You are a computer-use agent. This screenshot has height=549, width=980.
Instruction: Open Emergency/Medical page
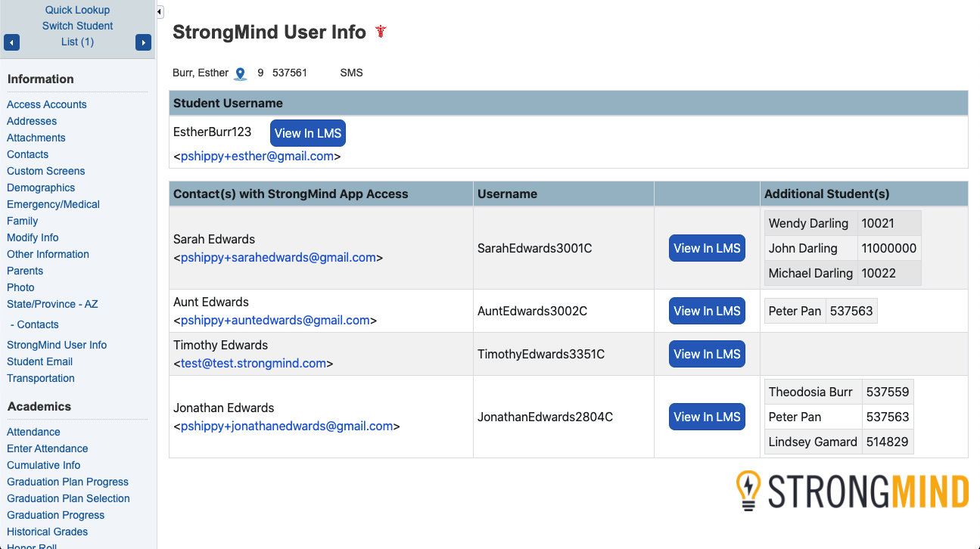pos(54,204)
